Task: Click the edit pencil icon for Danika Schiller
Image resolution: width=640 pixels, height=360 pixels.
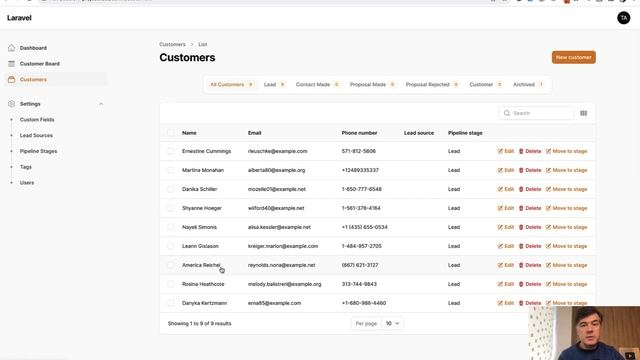Action: pos(500,189)
